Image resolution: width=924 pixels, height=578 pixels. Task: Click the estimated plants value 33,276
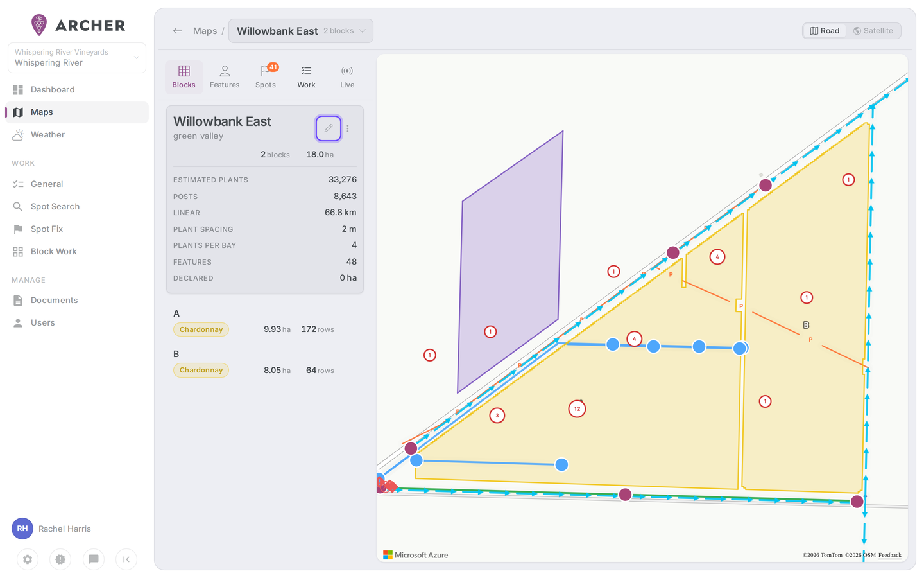(343, 180)
